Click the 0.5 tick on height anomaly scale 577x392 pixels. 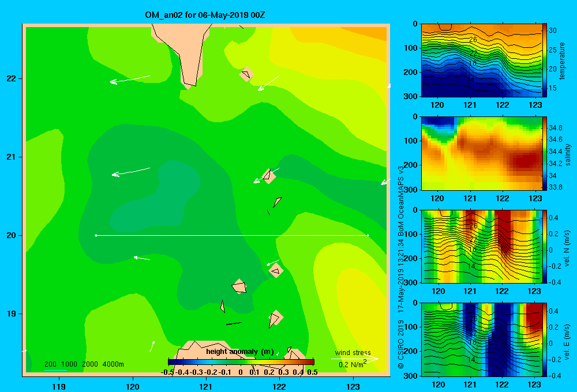(312, 372)
